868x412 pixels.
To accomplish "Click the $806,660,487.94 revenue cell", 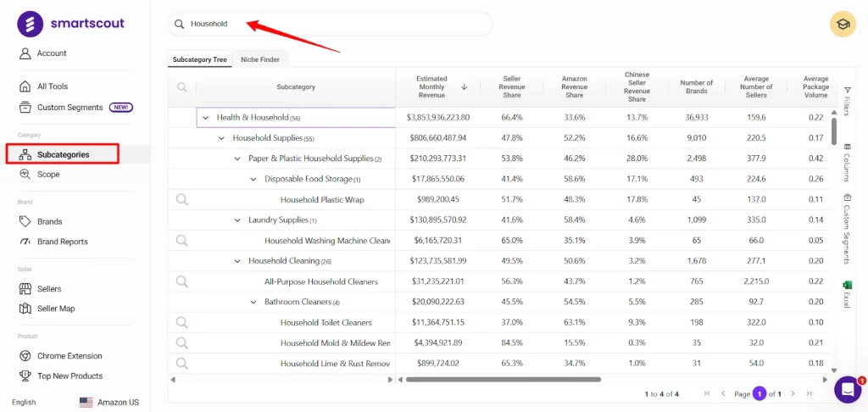I will pyautogui.click(x=438, y=138).
